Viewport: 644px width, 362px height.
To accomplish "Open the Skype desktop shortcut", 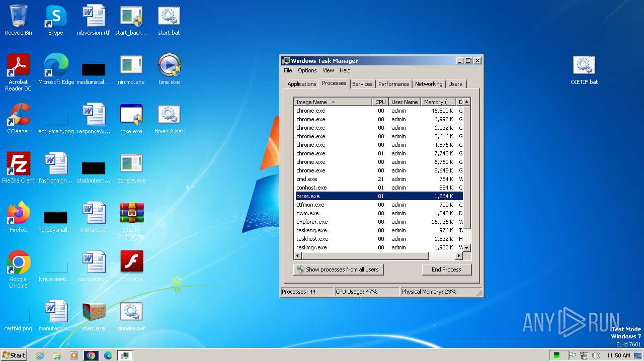I will pyautogui.click(x=55, y=20).
